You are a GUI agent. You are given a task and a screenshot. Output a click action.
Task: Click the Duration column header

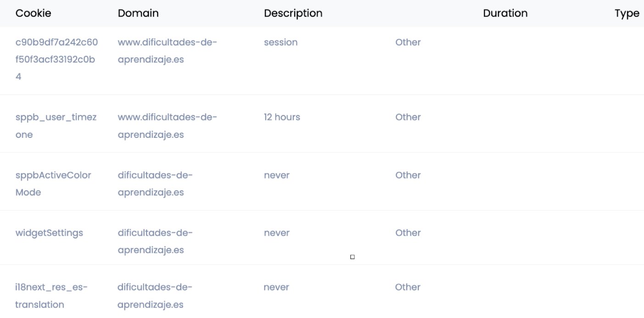[x=505, y=13]
